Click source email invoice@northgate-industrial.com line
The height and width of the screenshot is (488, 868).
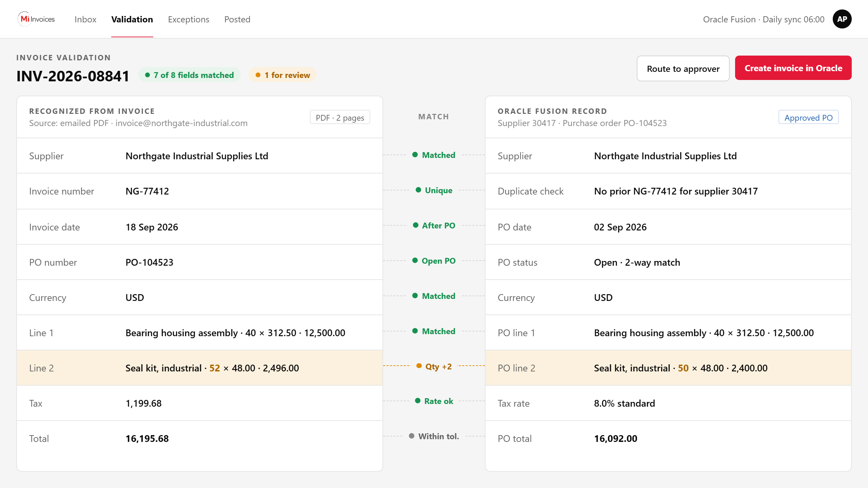[x=138, y=123]
